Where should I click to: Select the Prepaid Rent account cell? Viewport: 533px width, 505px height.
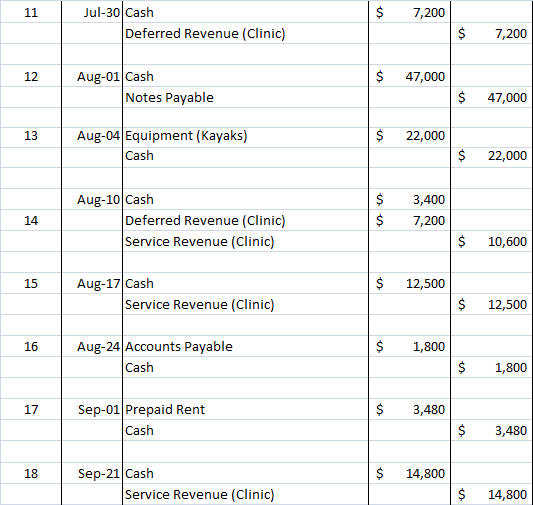[245, 410]
